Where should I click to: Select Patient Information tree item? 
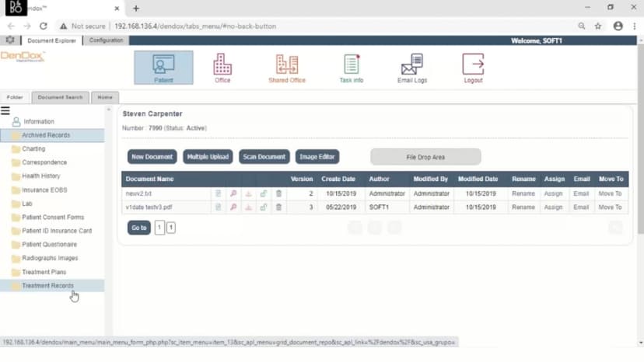pyautogui.click(x=39, y=121)
